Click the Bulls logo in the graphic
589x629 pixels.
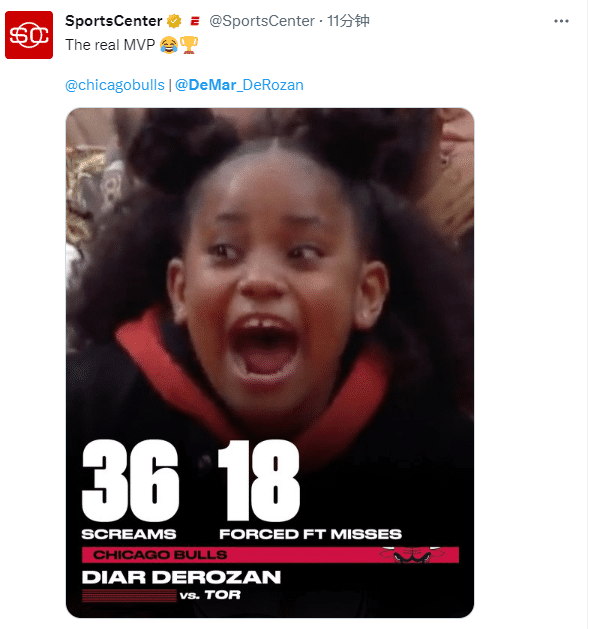tap(412, 555)
